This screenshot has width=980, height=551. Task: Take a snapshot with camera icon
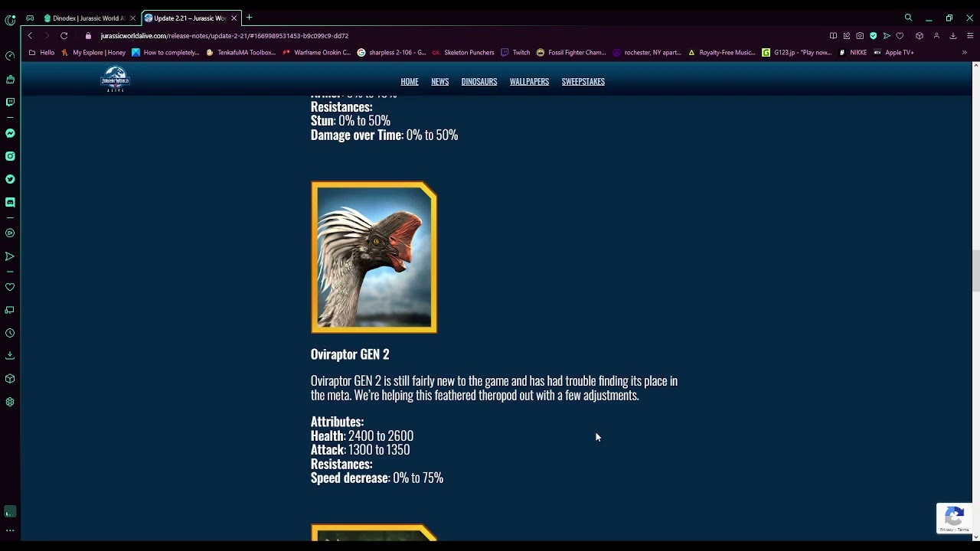point(860,36)
